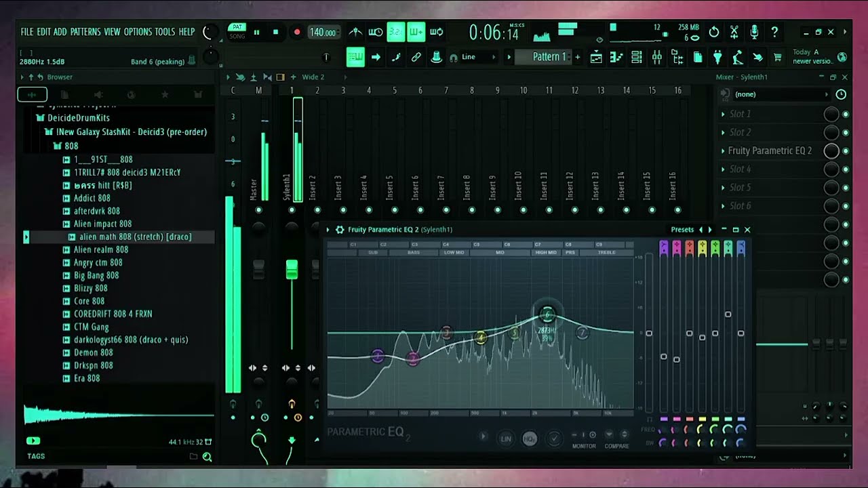The width and height of the screenshot is (868, 488).
Task: Start recording with the red record button
Action: [x=296, y=32]
